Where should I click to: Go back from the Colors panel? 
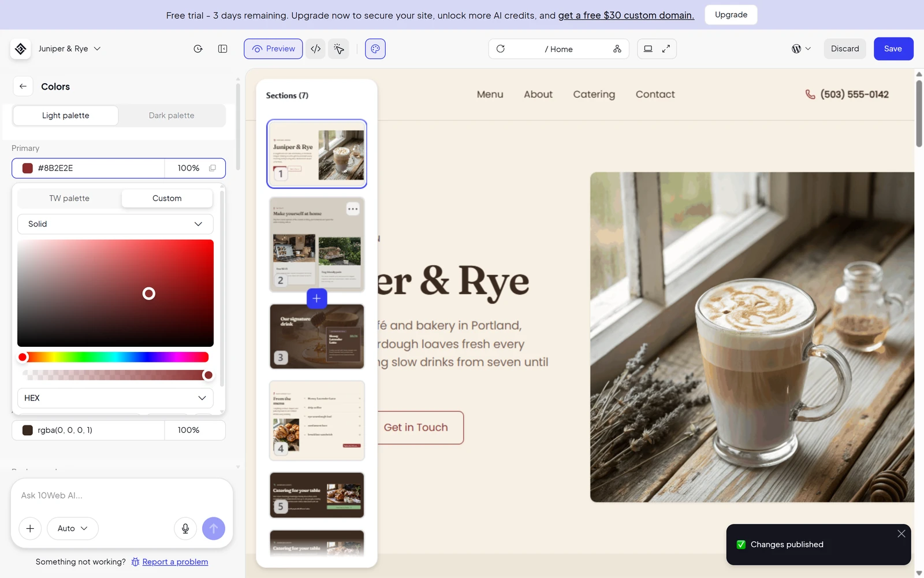(x=23, y=87)
